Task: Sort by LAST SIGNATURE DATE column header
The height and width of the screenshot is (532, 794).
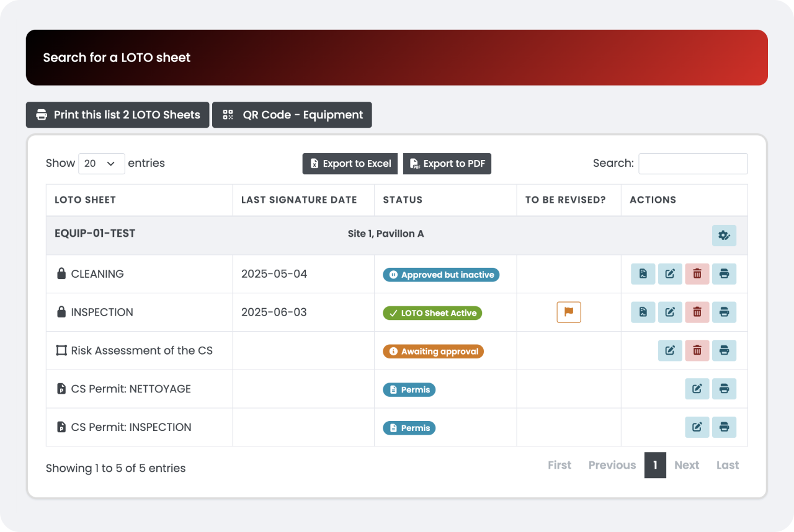Action: [303, 200]
